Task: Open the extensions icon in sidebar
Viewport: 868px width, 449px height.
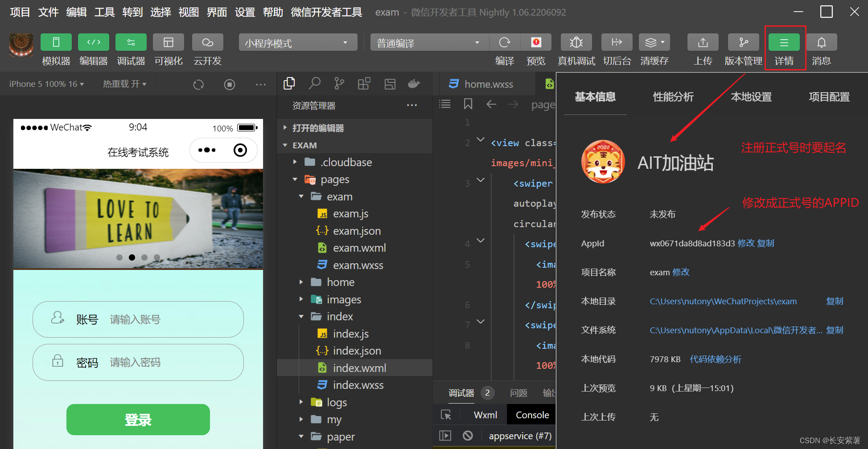Action: click(364, 83)
